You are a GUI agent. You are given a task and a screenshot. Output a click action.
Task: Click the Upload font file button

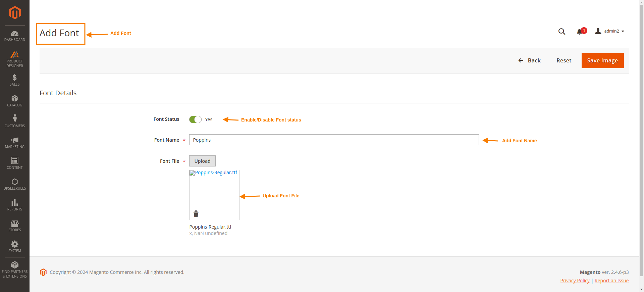click(202, 161)
